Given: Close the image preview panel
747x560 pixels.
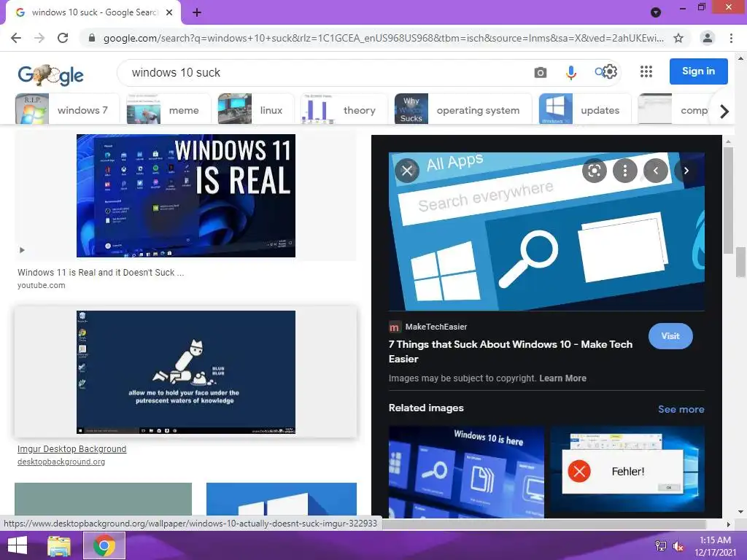Looking at the screenshot, I should [x=407, y=171].
